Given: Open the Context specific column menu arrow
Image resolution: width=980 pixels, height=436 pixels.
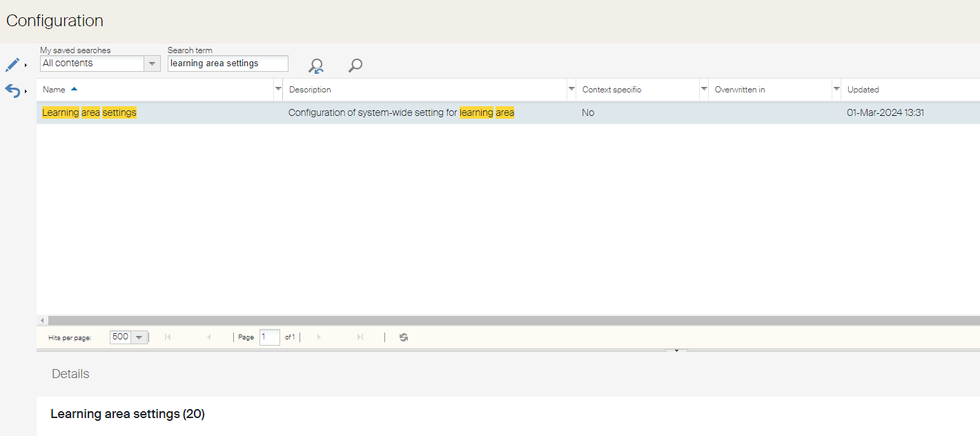Looking at the screenshot, I should pyautogui.click(x=704, y=90).
